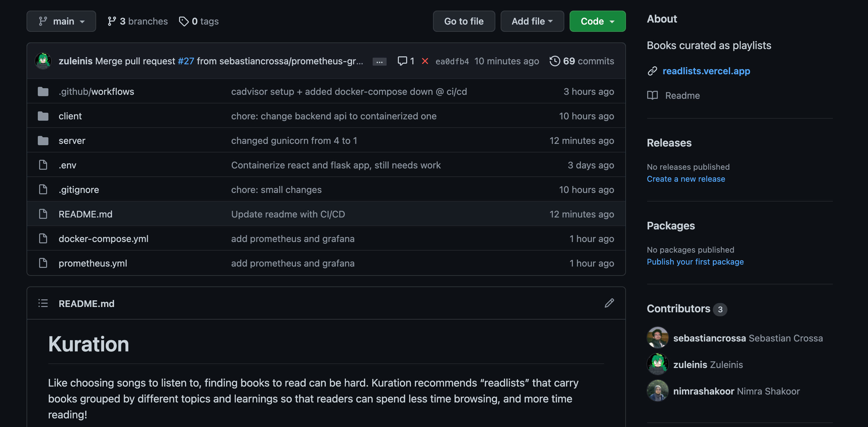868x427 pixels.
Task: Expand the commit message ellipsis button
Action: click(379, 62)
